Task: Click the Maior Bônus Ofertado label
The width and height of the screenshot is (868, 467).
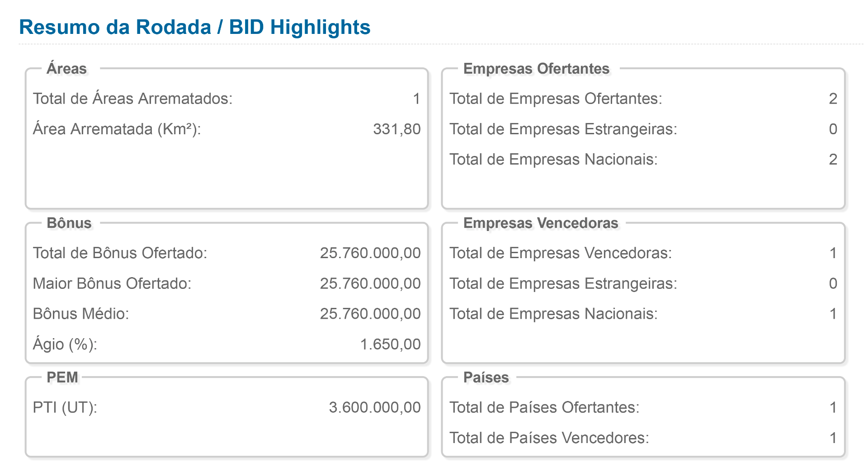Action: pos(112,283)
